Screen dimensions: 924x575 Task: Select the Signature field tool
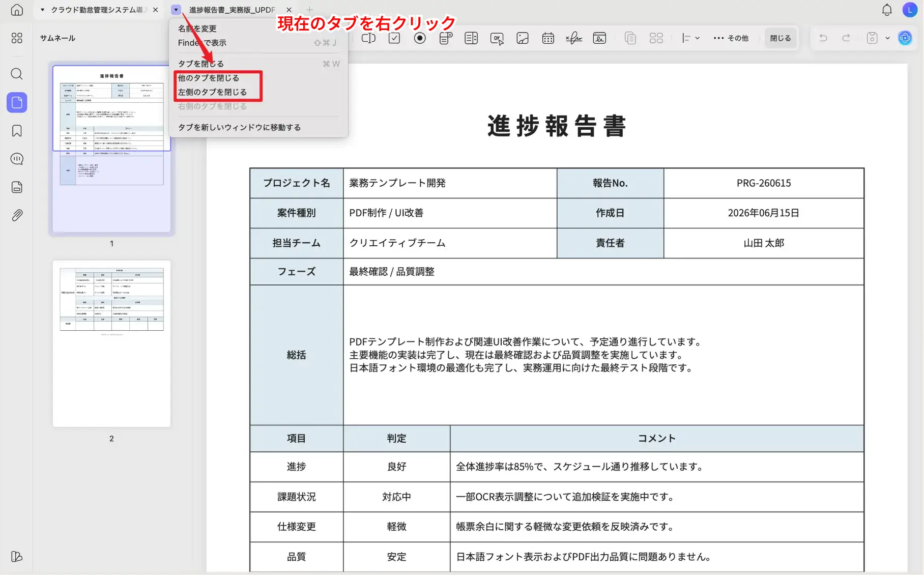(574, 38)
